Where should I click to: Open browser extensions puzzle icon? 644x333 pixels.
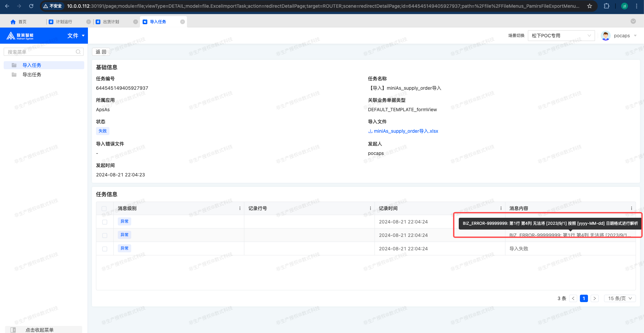606,6
